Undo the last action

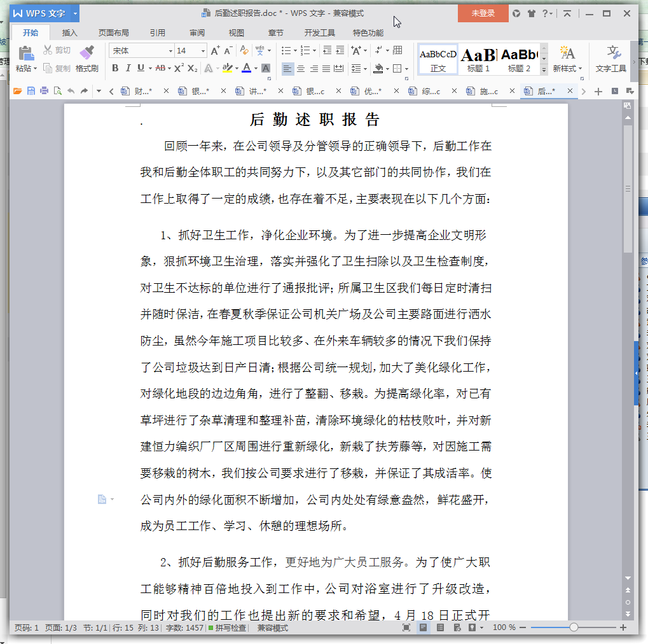[71, 91]
